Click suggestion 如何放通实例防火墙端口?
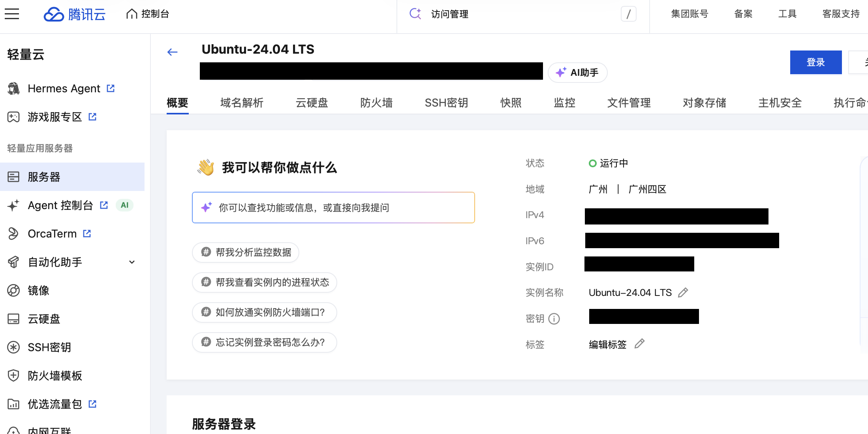Viewport: 868px width, 434px height. [x=265, y=312]
